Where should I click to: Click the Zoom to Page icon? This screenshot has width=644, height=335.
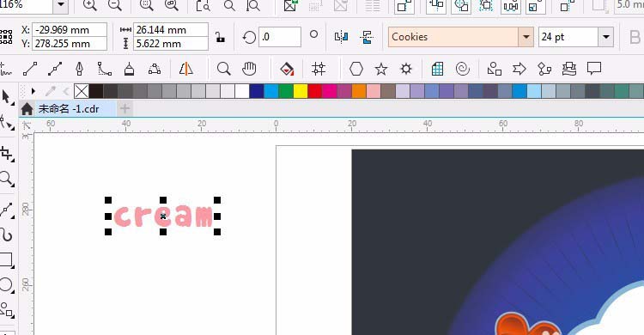[x=203, y=5]
